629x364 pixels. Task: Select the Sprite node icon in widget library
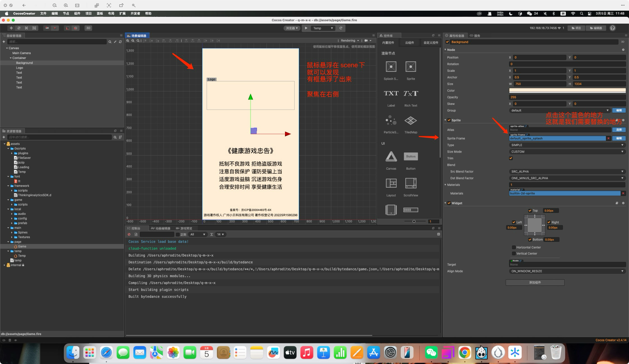click(x=411, y=67)
